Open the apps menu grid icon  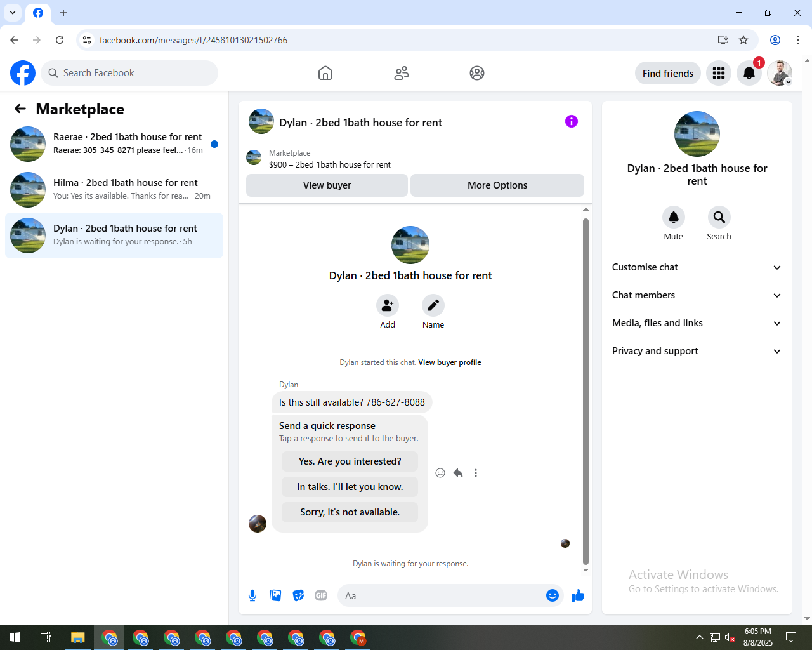click(719, 73)
